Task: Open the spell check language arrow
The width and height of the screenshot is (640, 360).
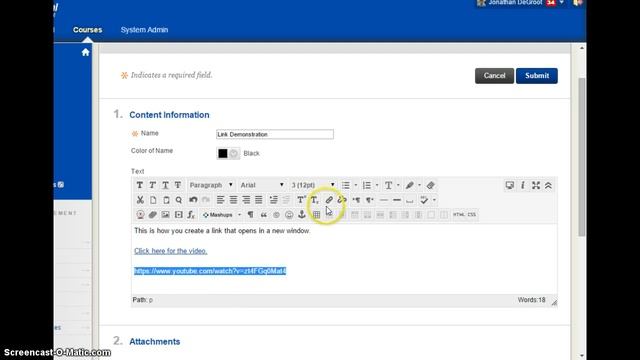Action: click(x=434, y=200)
